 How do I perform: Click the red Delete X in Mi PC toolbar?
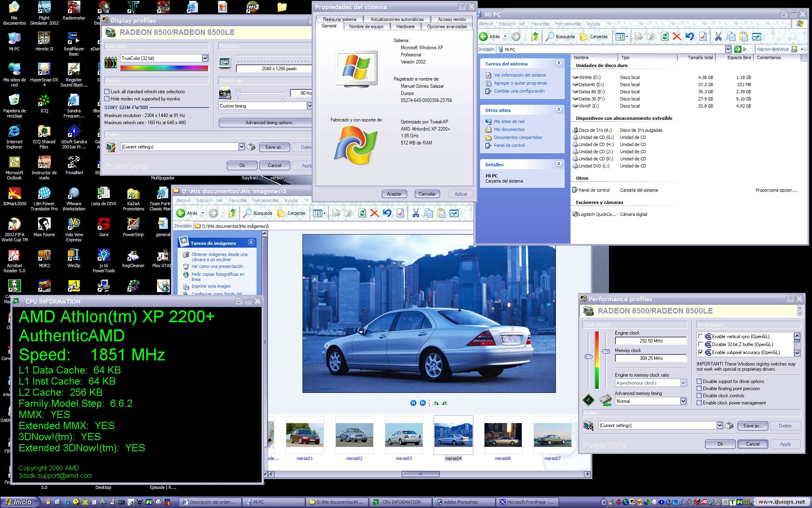(x=677, y=37)
